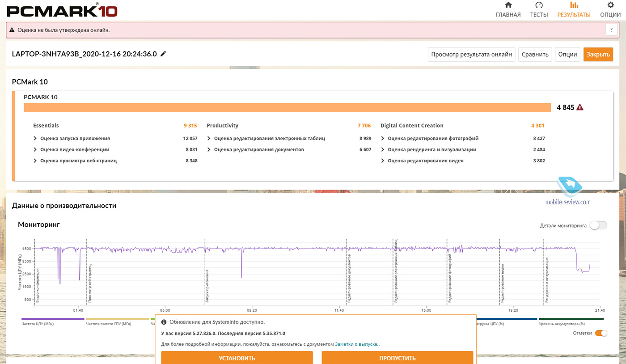This screenshot has height=364, width=626.
Task: Click the PCMark 10 logo
Action: pos(62,10)
